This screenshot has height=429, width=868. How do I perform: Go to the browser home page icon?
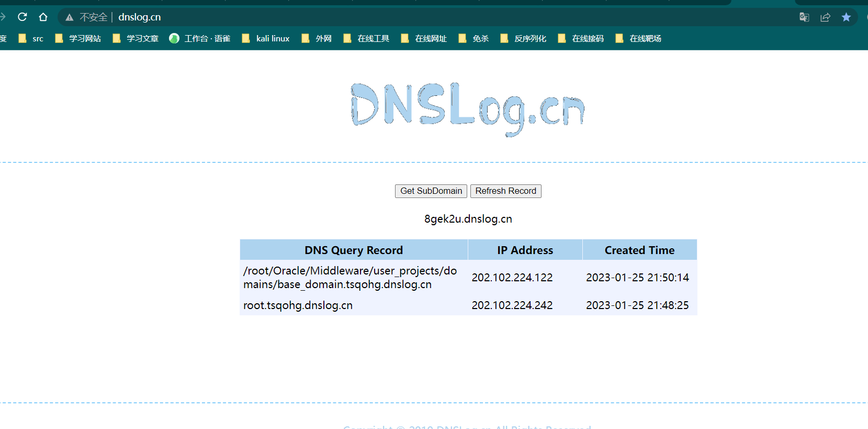pyautogui.click(x=43, y=17)
